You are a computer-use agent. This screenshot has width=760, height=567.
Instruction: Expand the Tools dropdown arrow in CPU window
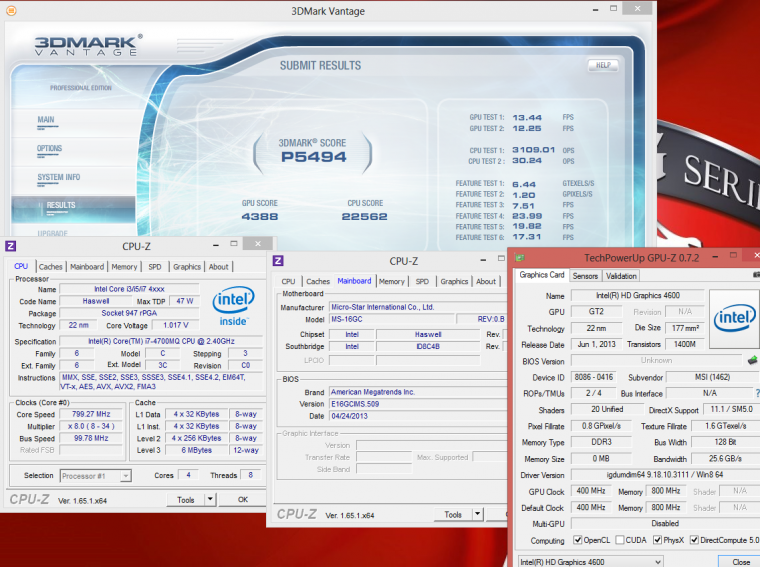(x=210, y=499)
